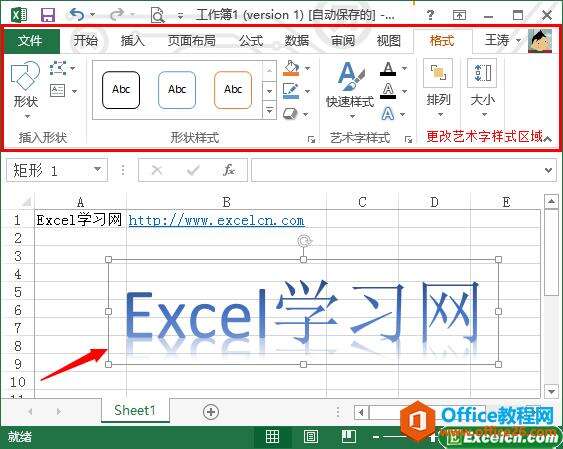Switch to the 审阅 (Review) tab
This screenshot has height=449, width=563.
click(343, 41)
